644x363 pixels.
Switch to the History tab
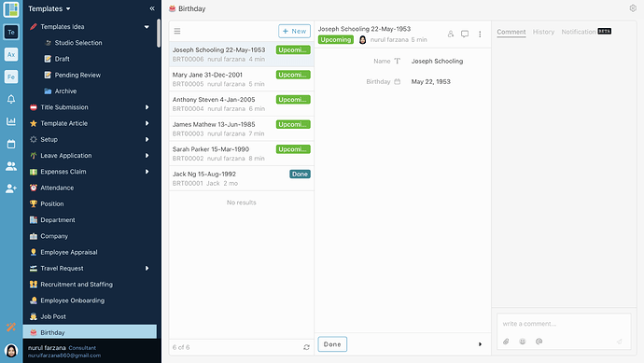tap(543, 32)
